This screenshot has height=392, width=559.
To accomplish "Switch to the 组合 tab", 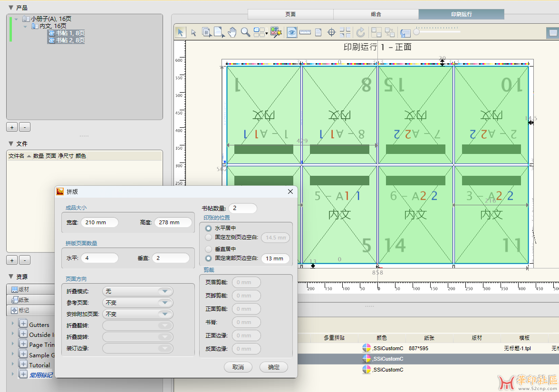I will pos(376,14).
